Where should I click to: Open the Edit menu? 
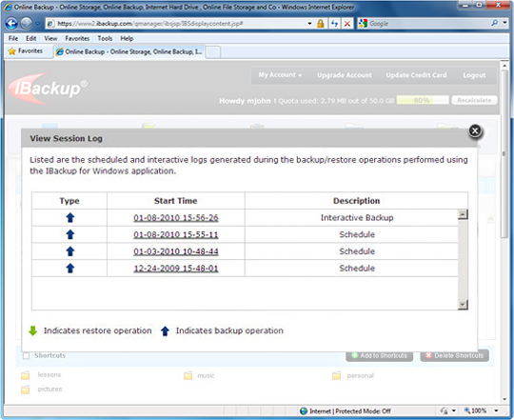pos(31,39)
